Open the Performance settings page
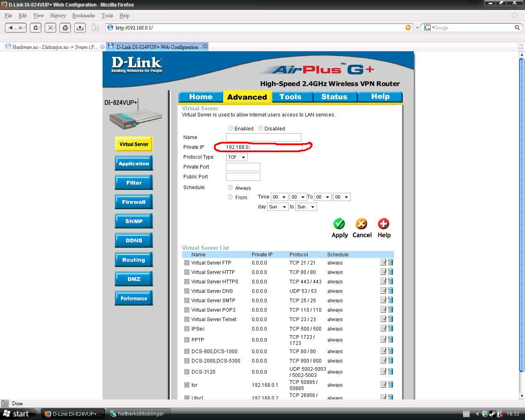This screenshot has width=525, height=420. coord(134,298)
